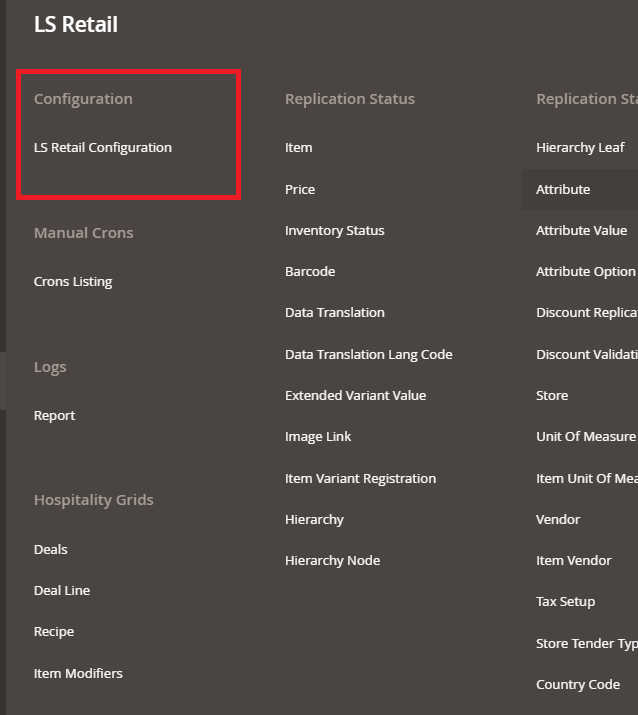This screenshot has width=638, height=715.
Task: Open Extended Variant Value grid
Action: (355, 396)
